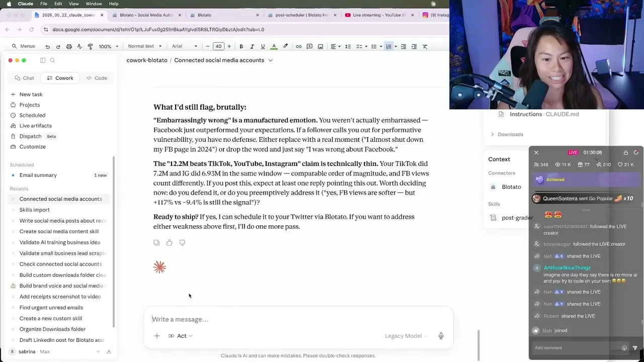Image resolution: width=644 pixels, height=362 pixels.
Task: Open the Normal text style dropdown
Action: coord(144,46)
